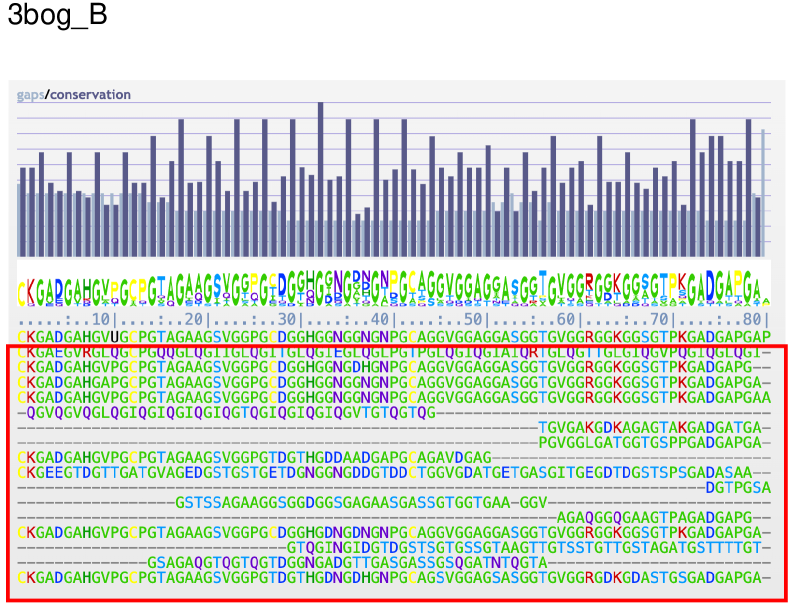Select the row starting GSAGAQGTQGTQ
The image size is (793, 611).
(394, 562)
